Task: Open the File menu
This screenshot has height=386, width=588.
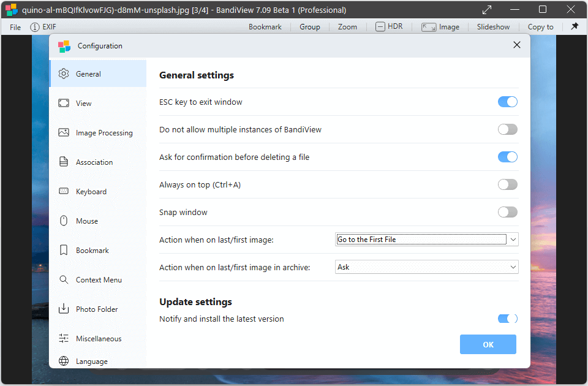Action: 15,27
